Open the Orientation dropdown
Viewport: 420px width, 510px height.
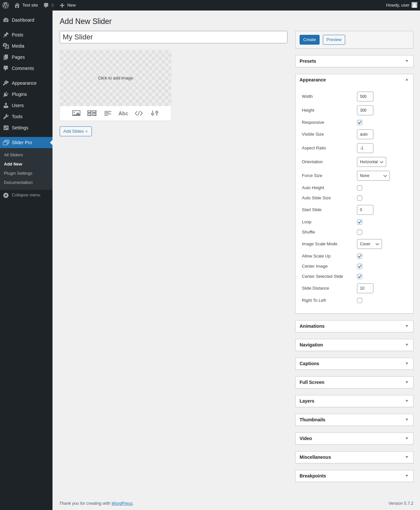[371, 162]
